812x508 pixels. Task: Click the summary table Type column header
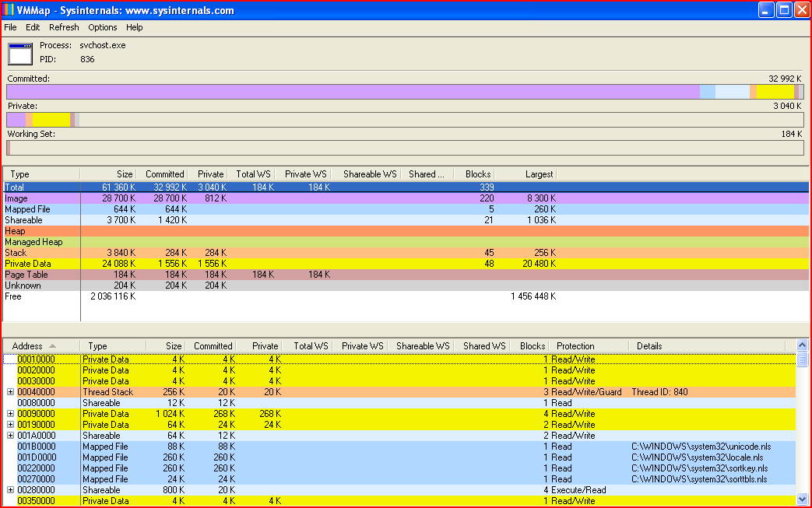[42, 174]
